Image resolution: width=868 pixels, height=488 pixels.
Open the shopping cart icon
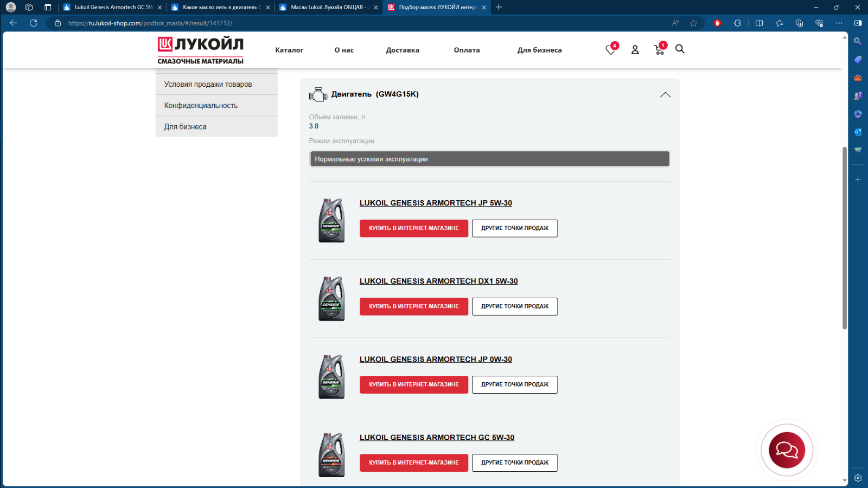659,50
